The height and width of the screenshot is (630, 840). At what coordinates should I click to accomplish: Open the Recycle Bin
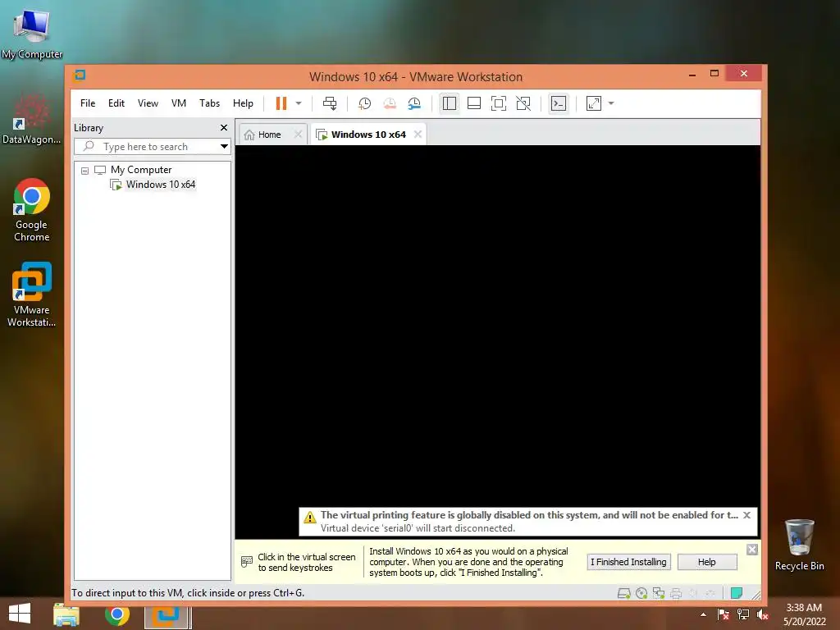[x=799, y=545]
